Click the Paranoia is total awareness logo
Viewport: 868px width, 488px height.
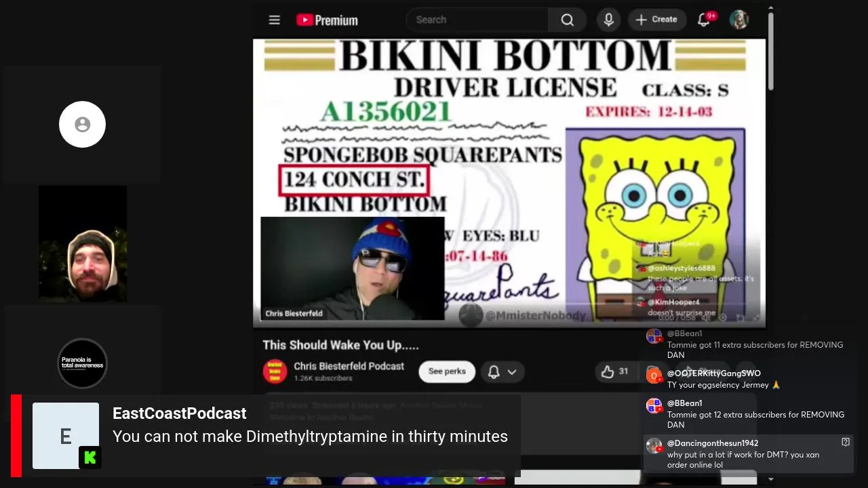coord(82,363)
